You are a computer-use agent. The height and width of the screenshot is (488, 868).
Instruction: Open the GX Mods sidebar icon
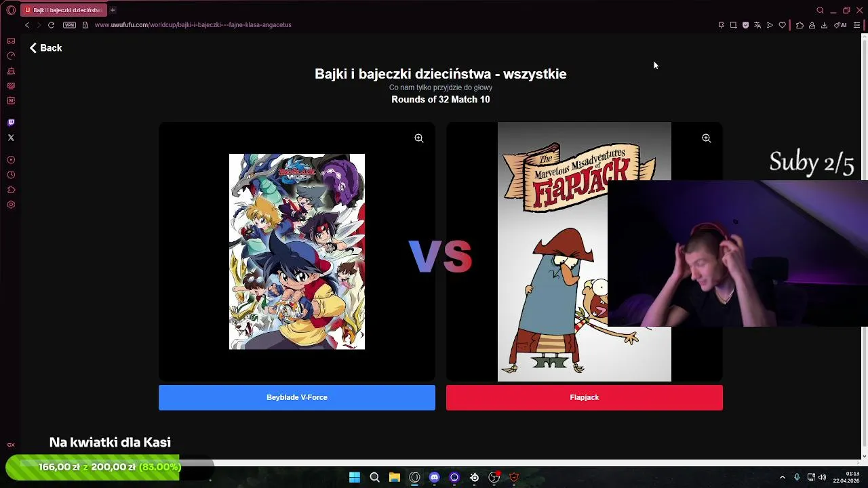pyautogui.click(x=11, y=85)
